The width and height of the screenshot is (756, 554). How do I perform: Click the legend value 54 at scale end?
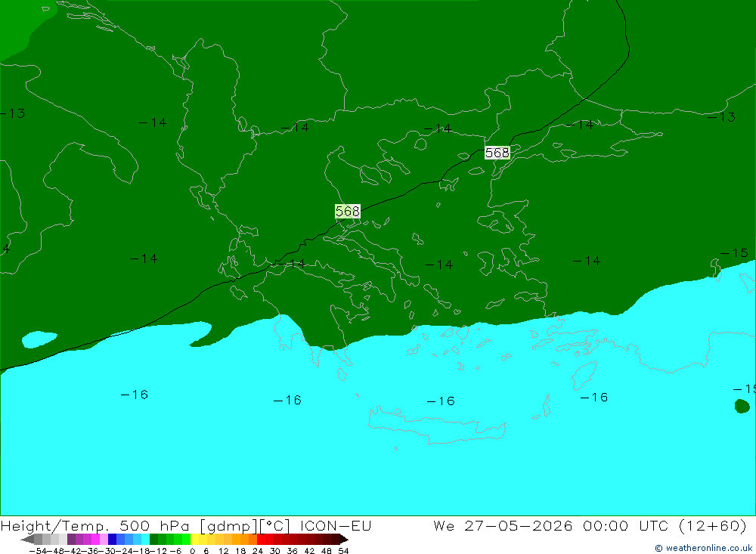tap(343, 551)
